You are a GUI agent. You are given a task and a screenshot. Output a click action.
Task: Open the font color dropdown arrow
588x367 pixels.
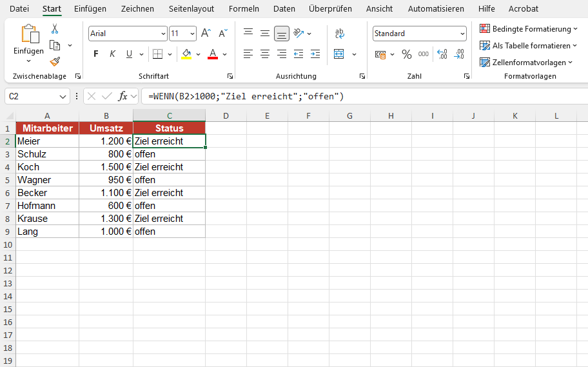tap(224, 54)
